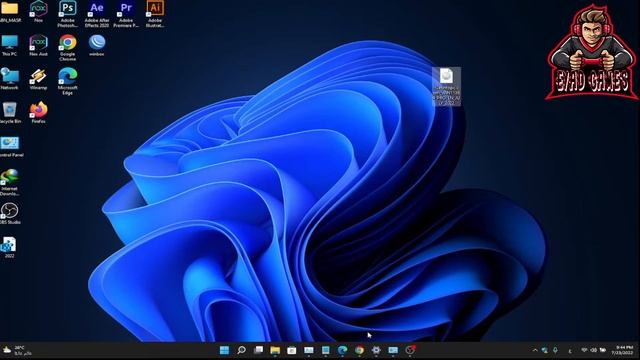The image size is (640, 360).
Task: Select the Winamp desktop shortcut
Action: pos(38,79)
